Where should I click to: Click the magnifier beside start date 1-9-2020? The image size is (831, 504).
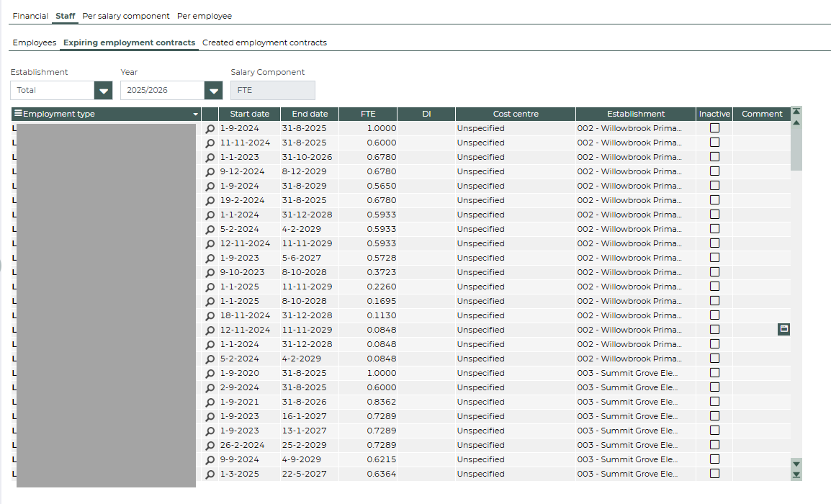click(x=210, y=374)
